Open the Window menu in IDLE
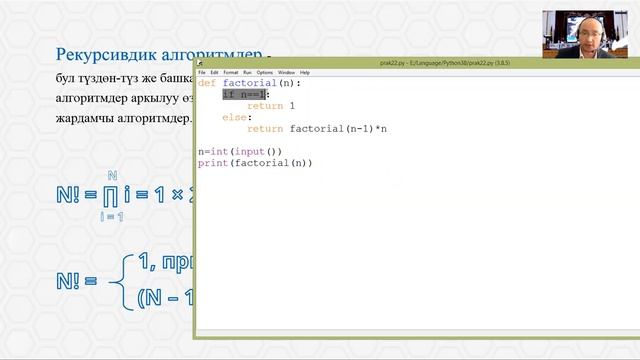This screenshot has width=640, height=360. pyautogui.click(x=286, y=72)
